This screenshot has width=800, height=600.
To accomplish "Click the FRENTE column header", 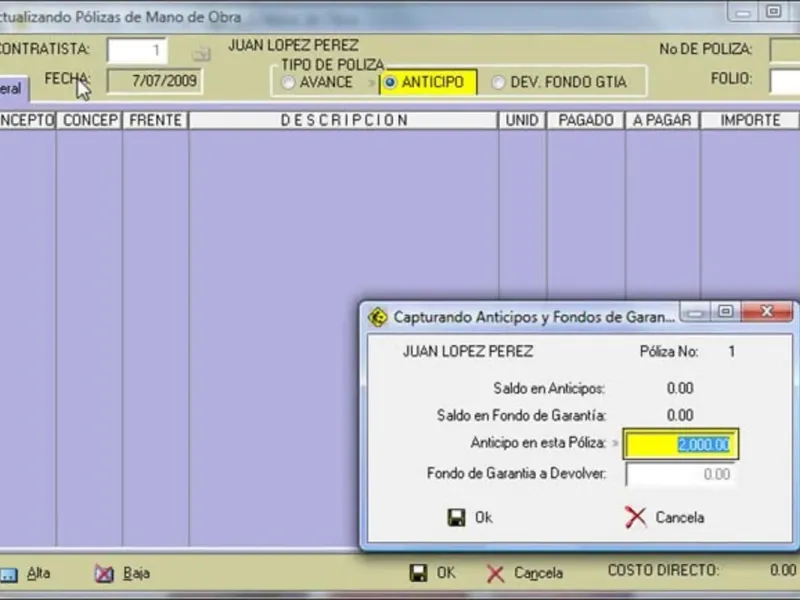I will pyautogui.click(x=156, y=120).
